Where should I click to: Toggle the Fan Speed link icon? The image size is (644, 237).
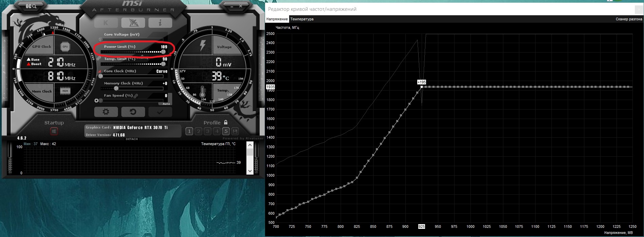(x=136, y=96)
